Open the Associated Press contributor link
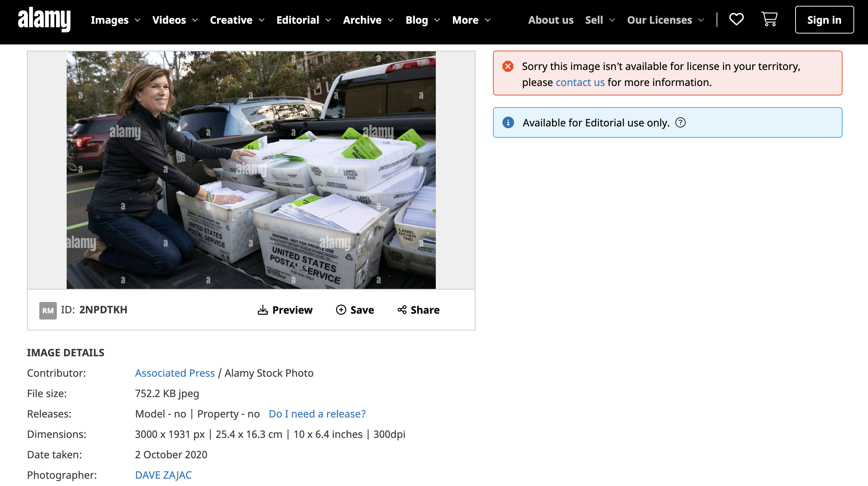Screen dimensions: 868x486 click(x=175, y=373)
